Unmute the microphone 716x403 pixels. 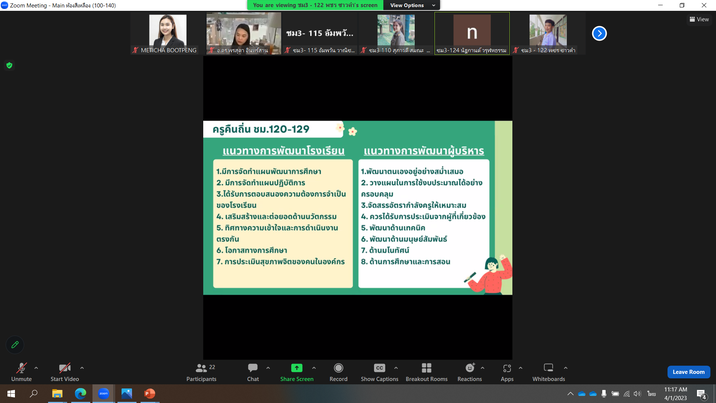point(21,371)
